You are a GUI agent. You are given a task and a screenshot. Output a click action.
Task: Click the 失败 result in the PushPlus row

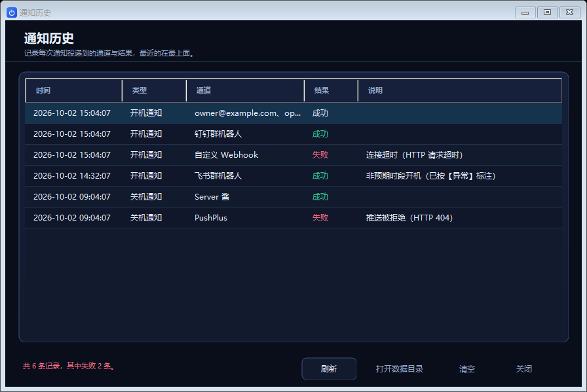(320, 218)
